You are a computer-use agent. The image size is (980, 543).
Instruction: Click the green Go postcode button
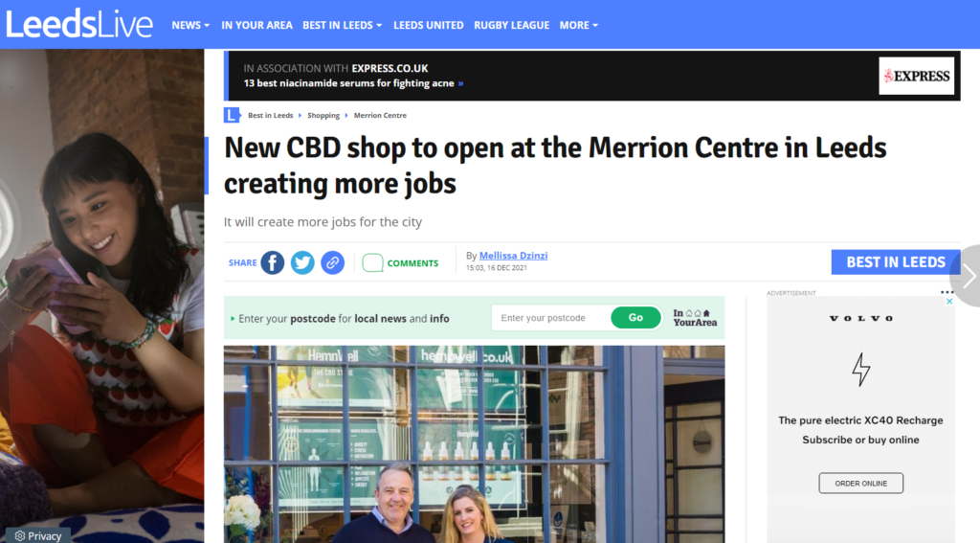(x=635, y=318)
